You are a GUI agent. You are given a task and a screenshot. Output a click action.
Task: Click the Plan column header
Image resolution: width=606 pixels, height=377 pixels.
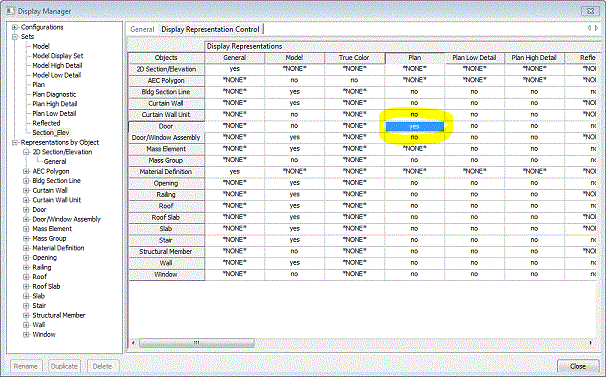click(x=415, y=58)
